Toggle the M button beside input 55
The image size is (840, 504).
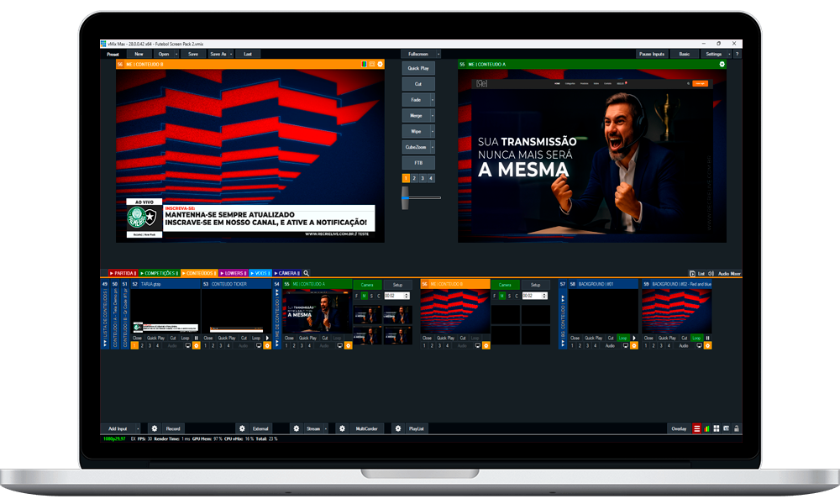click(x=363, y=296)
